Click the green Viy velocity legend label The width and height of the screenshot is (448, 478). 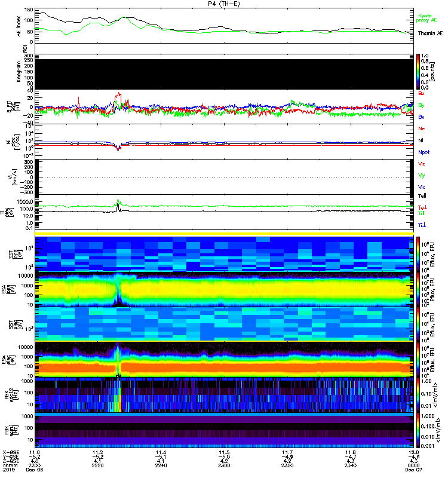[422, 176]
